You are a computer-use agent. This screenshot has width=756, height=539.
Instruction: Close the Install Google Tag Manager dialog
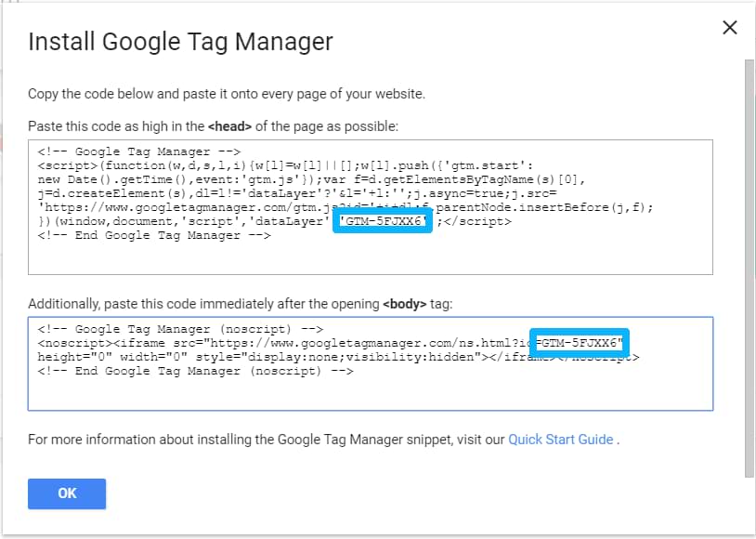[730, 27]
